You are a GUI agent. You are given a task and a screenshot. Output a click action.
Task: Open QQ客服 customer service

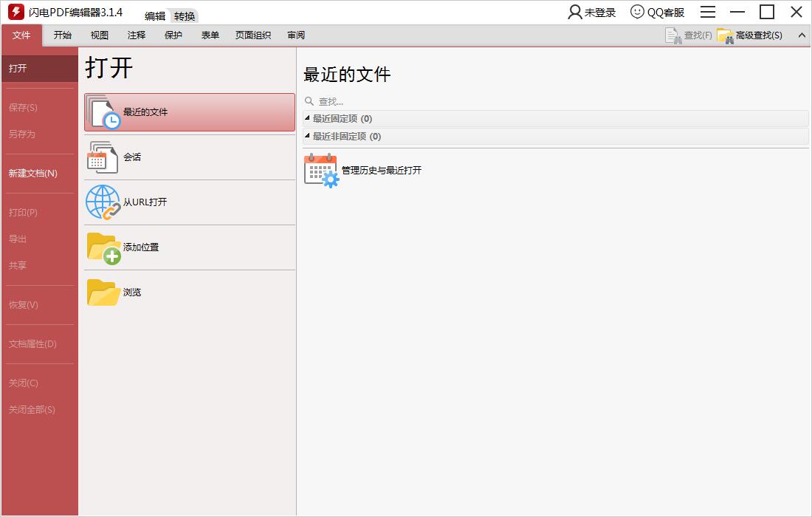[x=656, y=12]
